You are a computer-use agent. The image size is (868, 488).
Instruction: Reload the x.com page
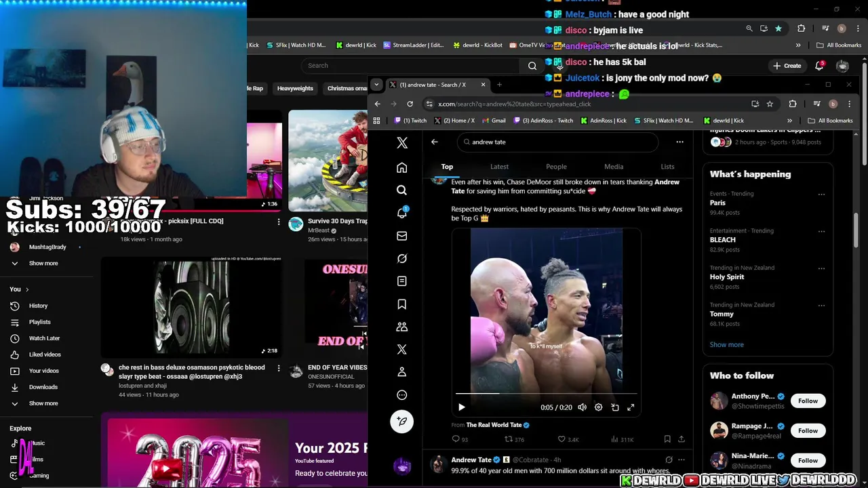click(x=410, y=104)
